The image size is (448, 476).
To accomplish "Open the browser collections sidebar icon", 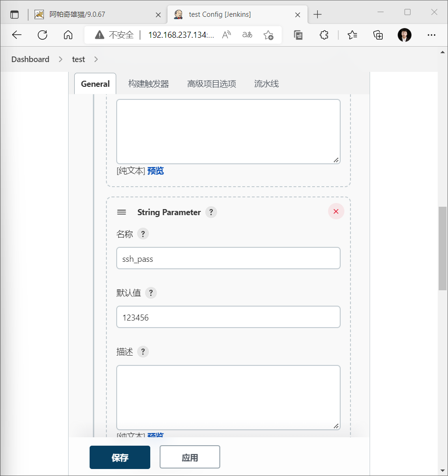I will click(x=298, y=35).
